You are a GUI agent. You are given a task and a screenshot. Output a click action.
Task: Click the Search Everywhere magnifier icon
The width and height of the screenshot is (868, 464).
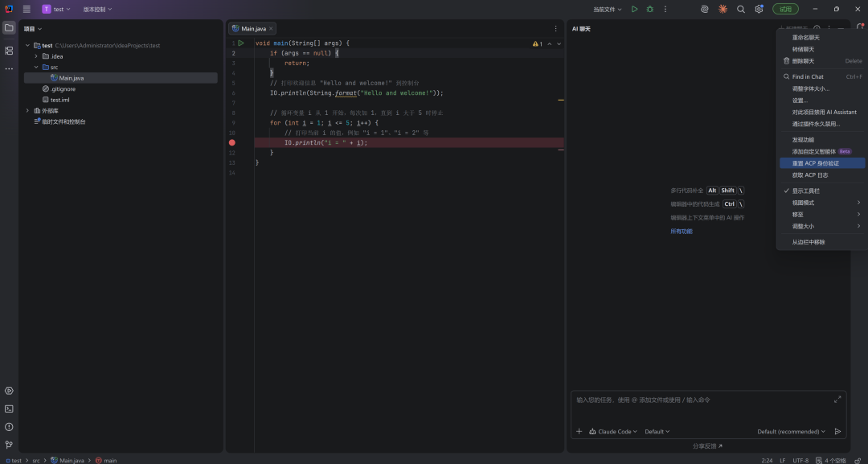(740, 9)
